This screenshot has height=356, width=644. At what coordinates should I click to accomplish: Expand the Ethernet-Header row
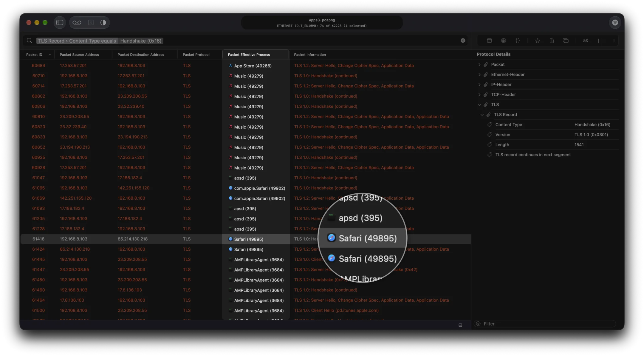point(479,75)
